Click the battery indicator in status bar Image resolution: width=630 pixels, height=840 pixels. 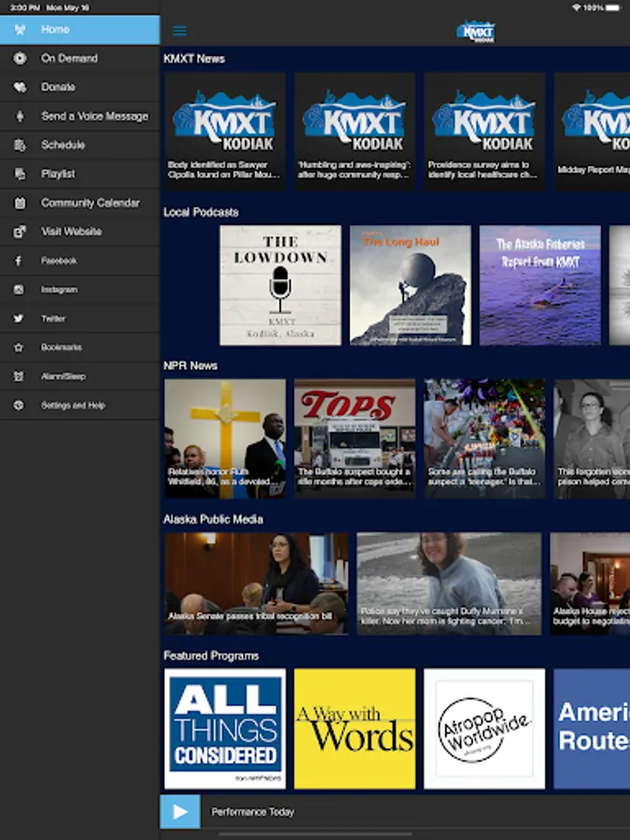pos(613,7)
